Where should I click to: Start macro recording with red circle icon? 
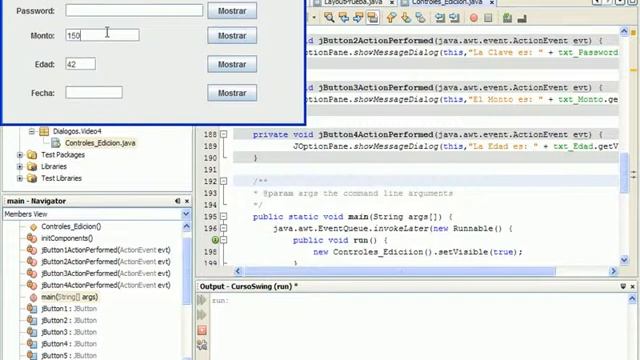point(473,18)
